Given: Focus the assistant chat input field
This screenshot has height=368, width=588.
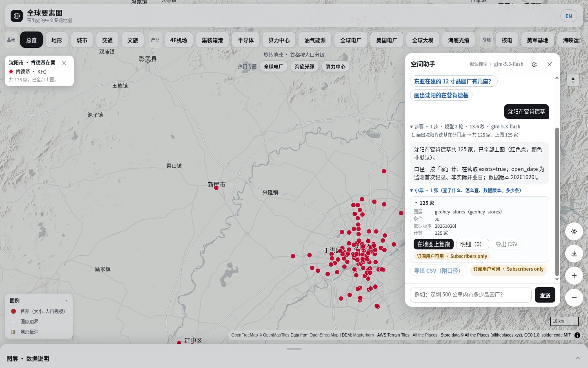Looking at the screenshot, I should (x=470, y=295).
